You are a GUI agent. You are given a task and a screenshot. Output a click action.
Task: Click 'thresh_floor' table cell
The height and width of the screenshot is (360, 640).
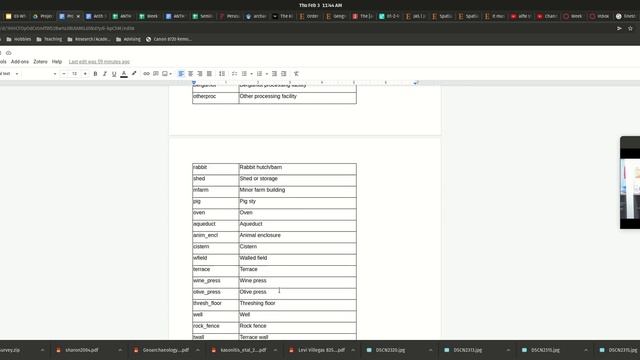click(x=216, y=305)
